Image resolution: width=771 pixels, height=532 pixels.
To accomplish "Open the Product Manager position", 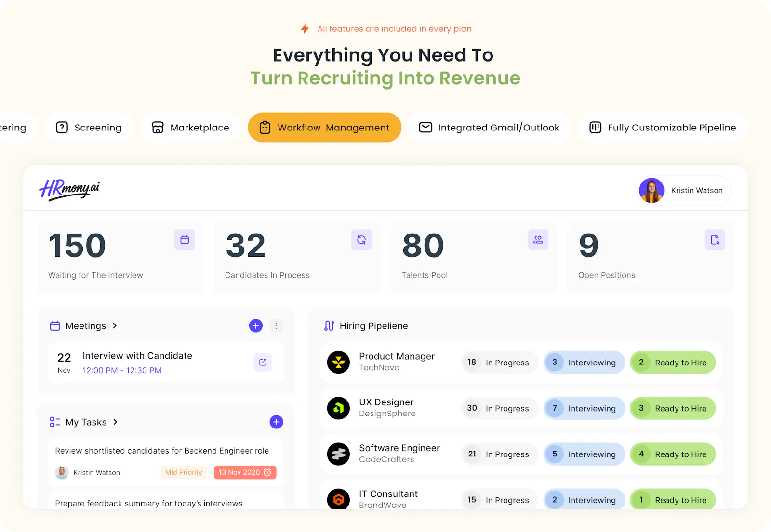I will point(397,356).
